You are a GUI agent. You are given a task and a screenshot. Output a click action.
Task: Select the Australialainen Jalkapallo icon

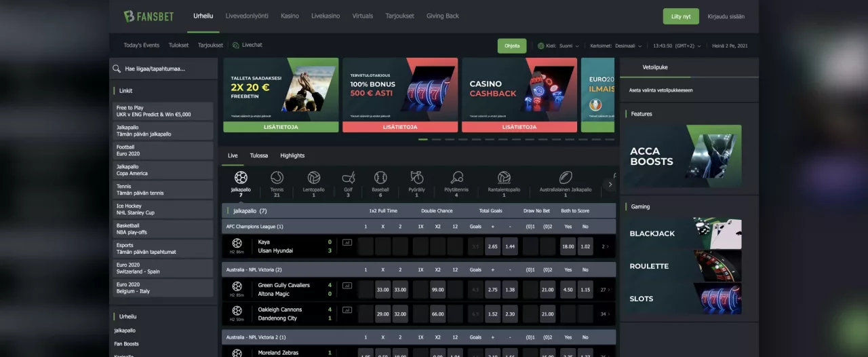(x=566, y=178)
